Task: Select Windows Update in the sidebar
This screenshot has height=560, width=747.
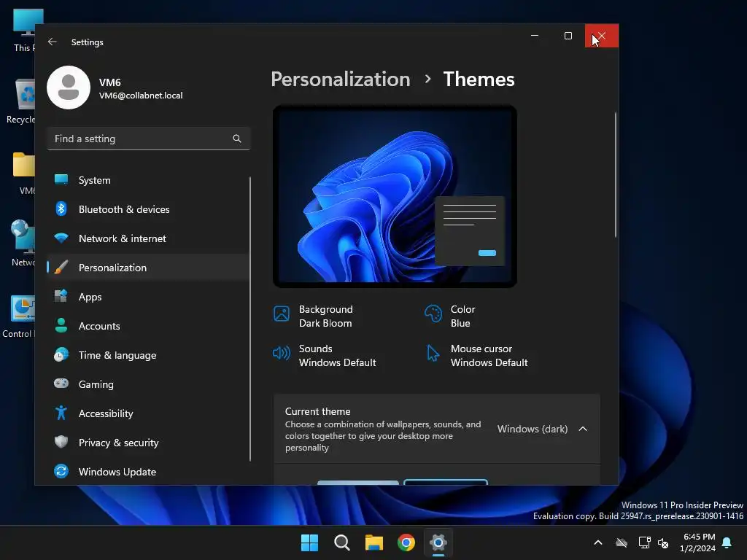Action: [147, 472]
